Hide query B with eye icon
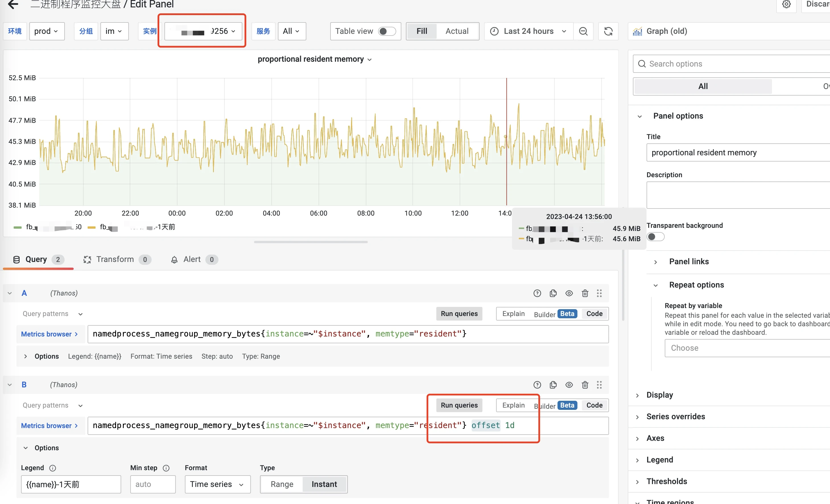The height and width of the screenshot is (504, 830). 569,385
